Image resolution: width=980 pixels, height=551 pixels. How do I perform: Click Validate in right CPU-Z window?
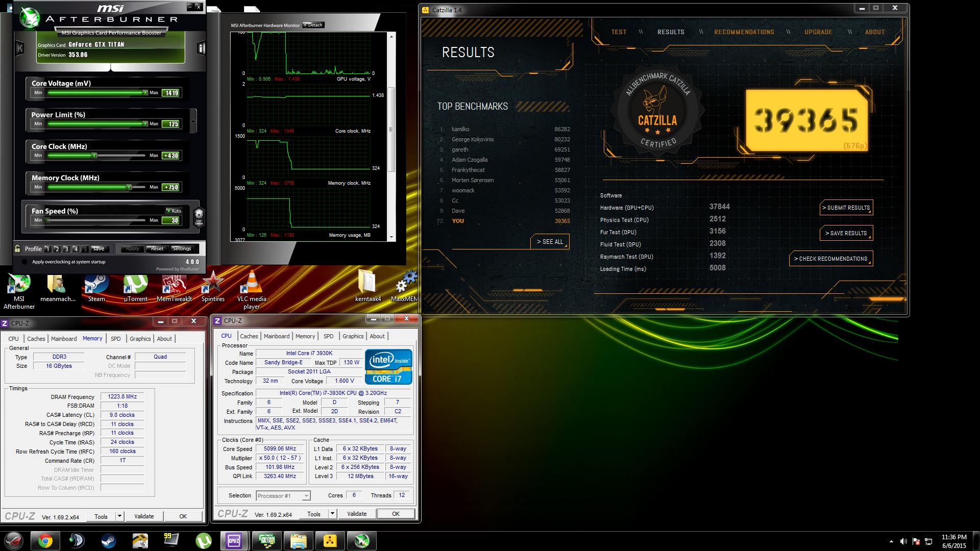[357, 514]
